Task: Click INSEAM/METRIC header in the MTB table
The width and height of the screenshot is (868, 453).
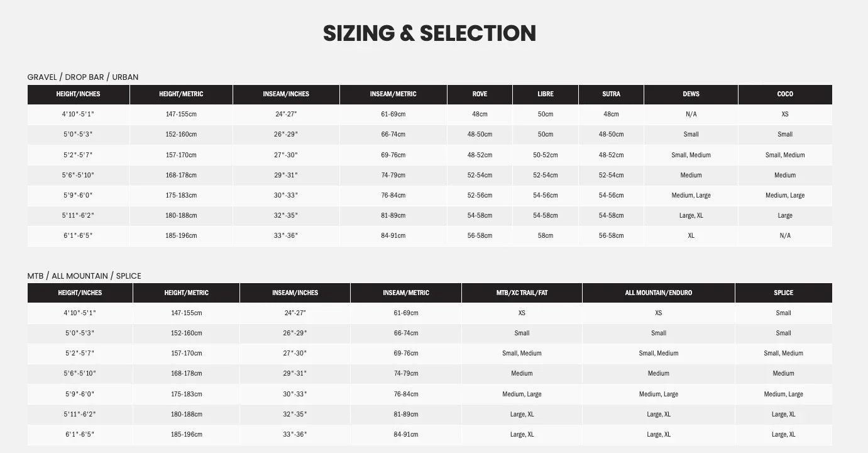Action: 406,293
